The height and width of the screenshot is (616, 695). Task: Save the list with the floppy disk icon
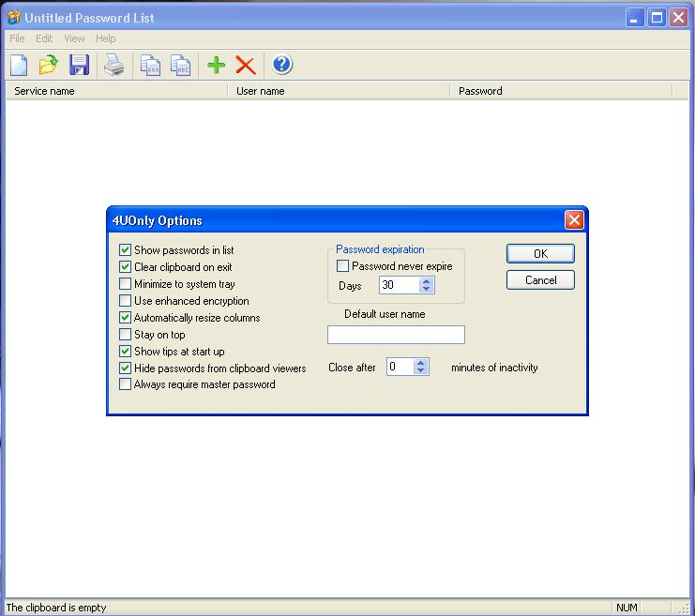tap(79, 65)
